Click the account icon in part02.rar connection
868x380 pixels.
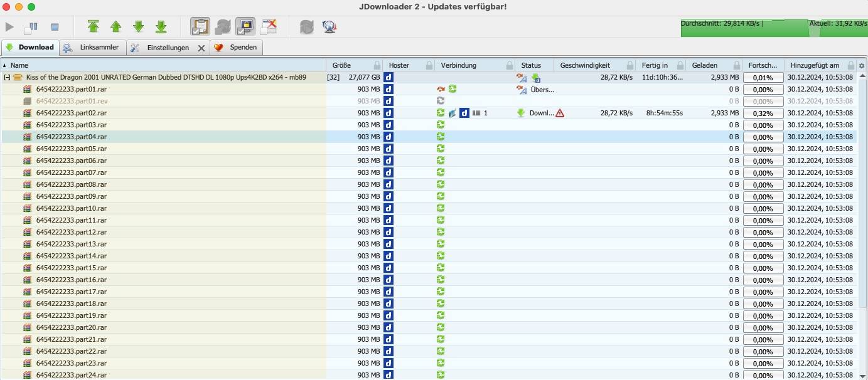464,113
